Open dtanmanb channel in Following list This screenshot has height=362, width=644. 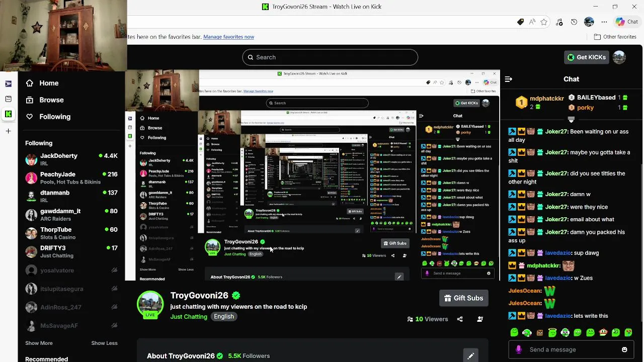[x=71, y=196]
